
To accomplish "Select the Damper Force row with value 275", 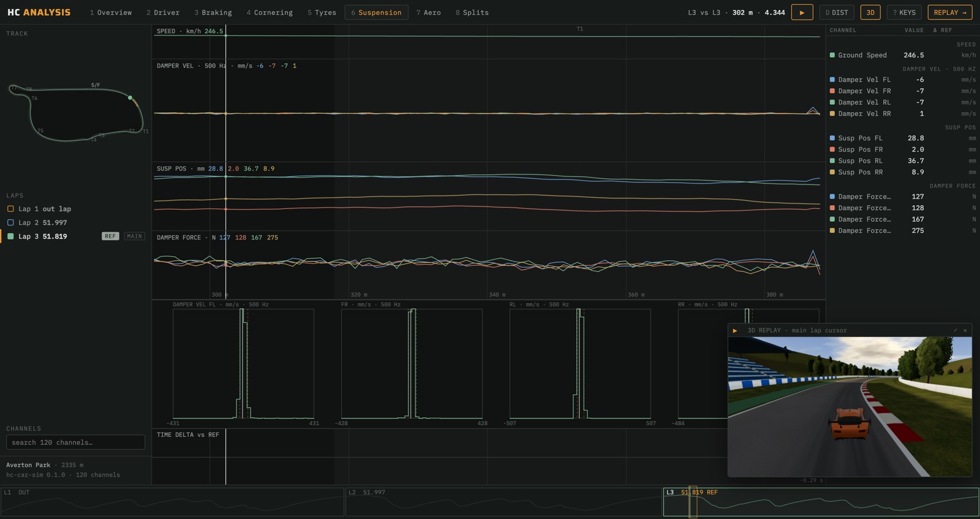I will pyautogui.click(x=903, y=230).
